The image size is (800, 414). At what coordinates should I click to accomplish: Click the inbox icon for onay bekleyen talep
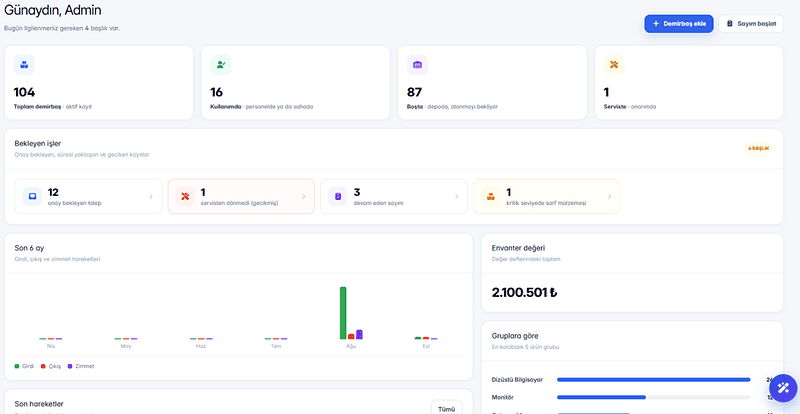pyautogui.click(x=32, y=196)
